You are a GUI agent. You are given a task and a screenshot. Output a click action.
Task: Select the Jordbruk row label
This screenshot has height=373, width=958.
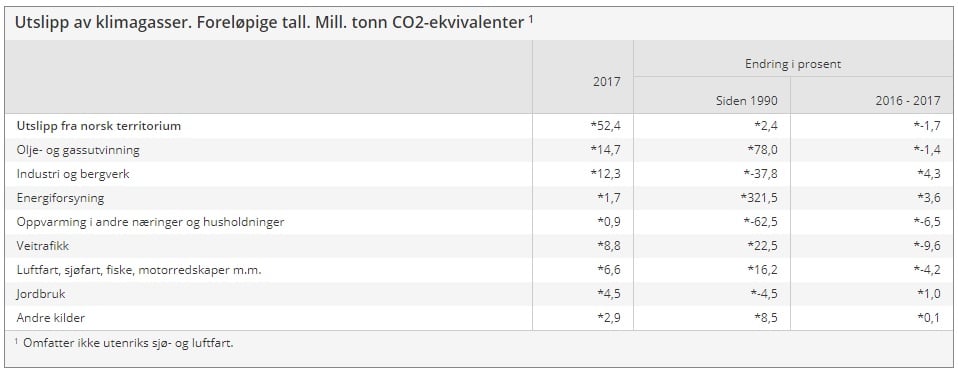41,294
